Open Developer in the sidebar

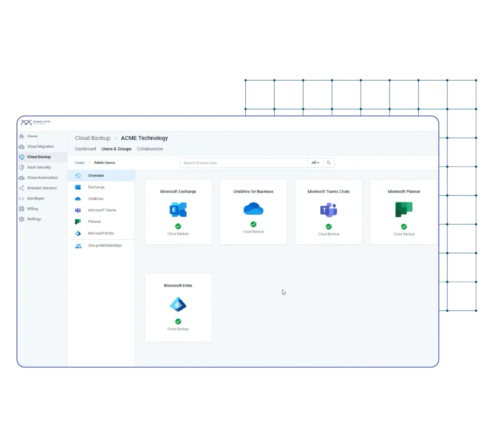[42, 198]
